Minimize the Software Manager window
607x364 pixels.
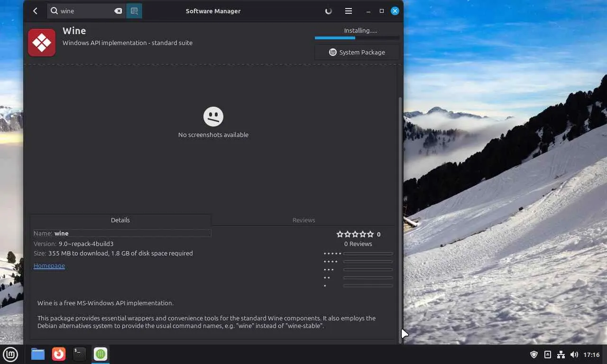coord(368,11)
